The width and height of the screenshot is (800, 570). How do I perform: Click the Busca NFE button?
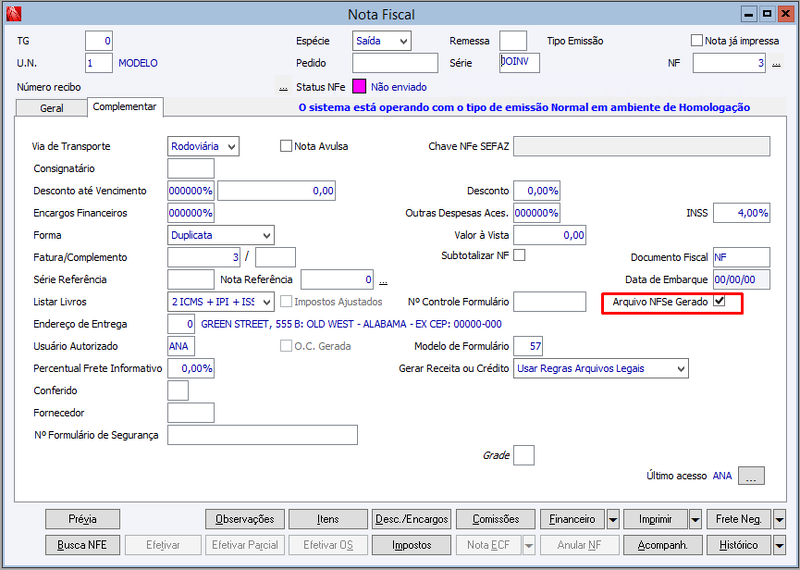click(x=82, y=546)
